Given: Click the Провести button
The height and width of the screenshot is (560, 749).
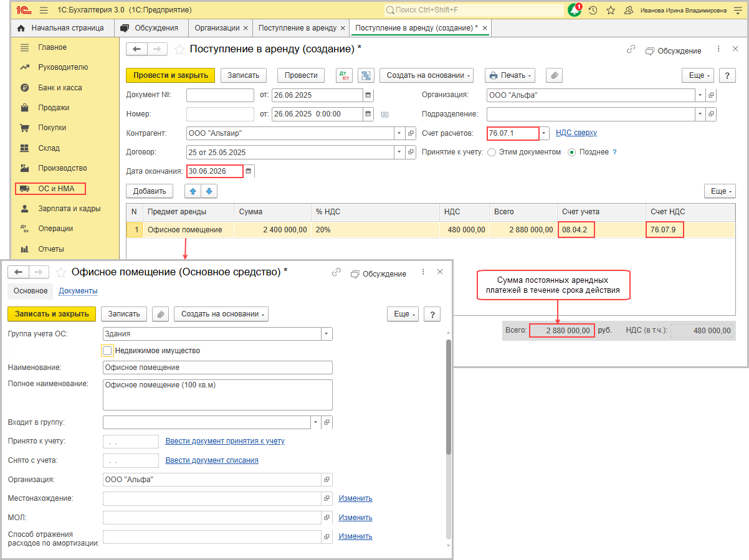Looking at the screenshot, I should click(301, 75).
